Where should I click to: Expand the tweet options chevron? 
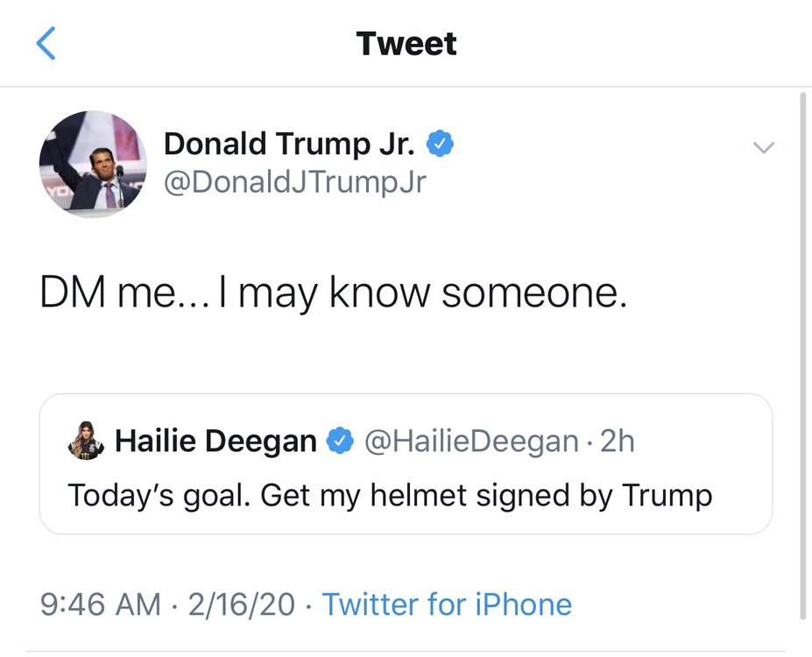(764, 147)
